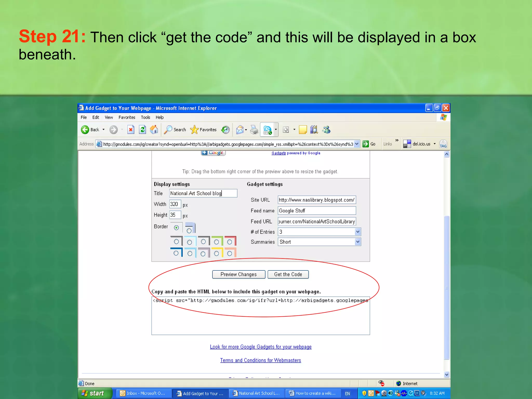Click the scrollbar up arrow
532x399 pixels.
[x=447, y=154]
